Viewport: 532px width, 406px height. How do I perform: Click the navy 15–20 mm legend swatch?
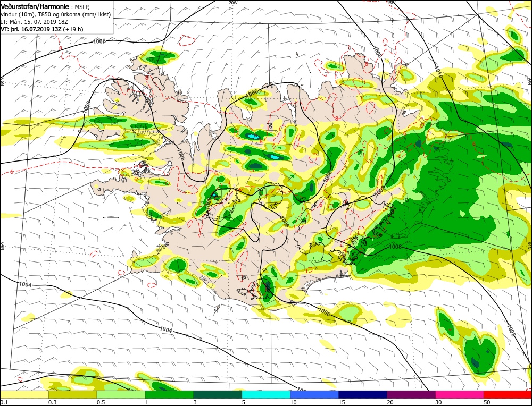[x=363, y=394]
